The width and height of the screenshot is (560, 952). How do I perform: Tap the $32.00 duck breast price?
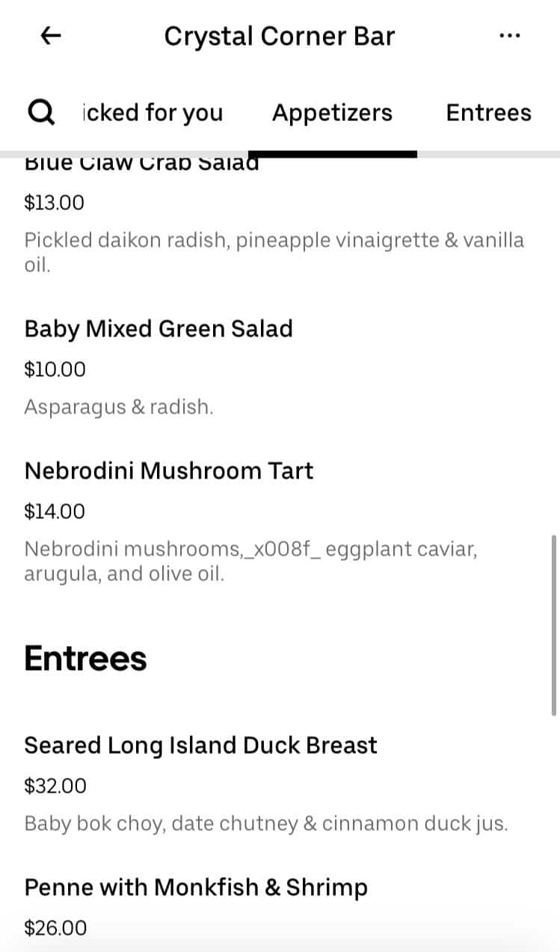[55, 785]
